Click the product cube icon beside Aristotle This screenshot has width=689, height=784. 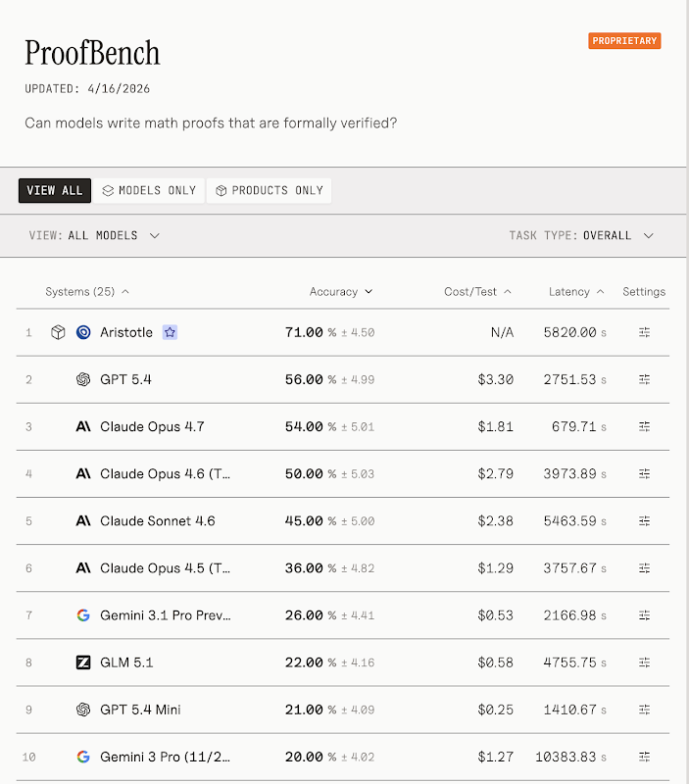click(58, 332)
